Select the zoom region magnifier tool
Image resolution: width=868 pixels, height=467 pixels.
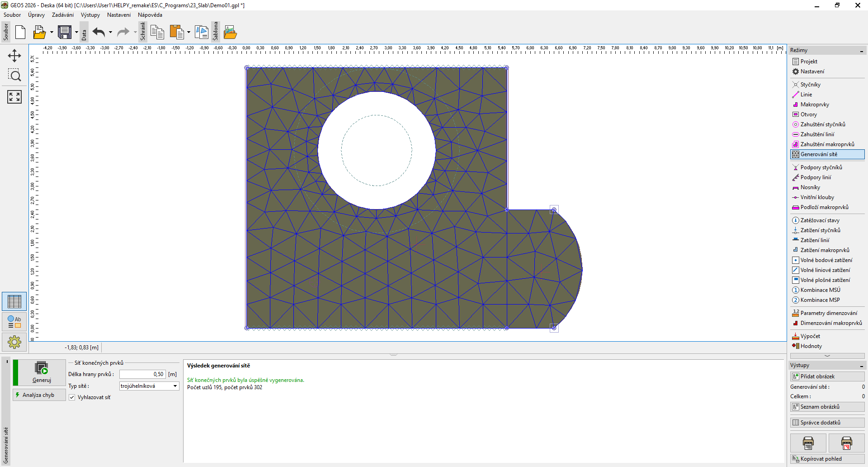click(x=14, y=76)
